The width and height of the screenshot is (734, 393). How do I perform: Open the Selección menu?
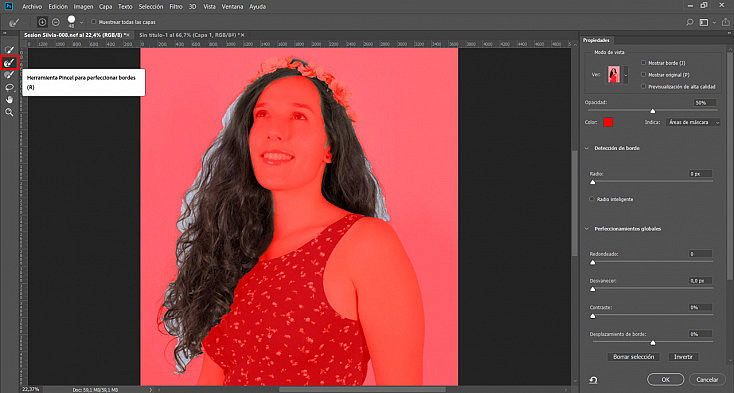151,7
